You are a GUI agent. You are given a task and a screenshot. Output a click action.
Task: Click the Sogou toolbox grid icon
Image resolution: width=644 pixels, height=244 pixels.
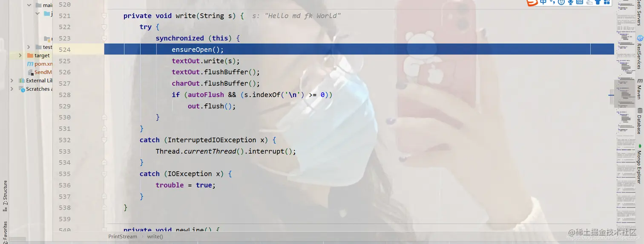click(607, 2)
